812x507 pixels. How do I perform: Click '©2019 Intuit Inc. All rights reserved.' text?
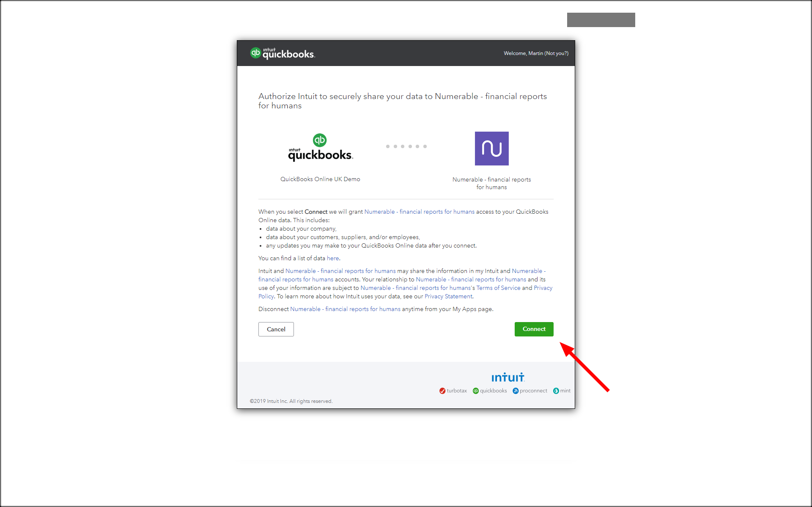291,401
